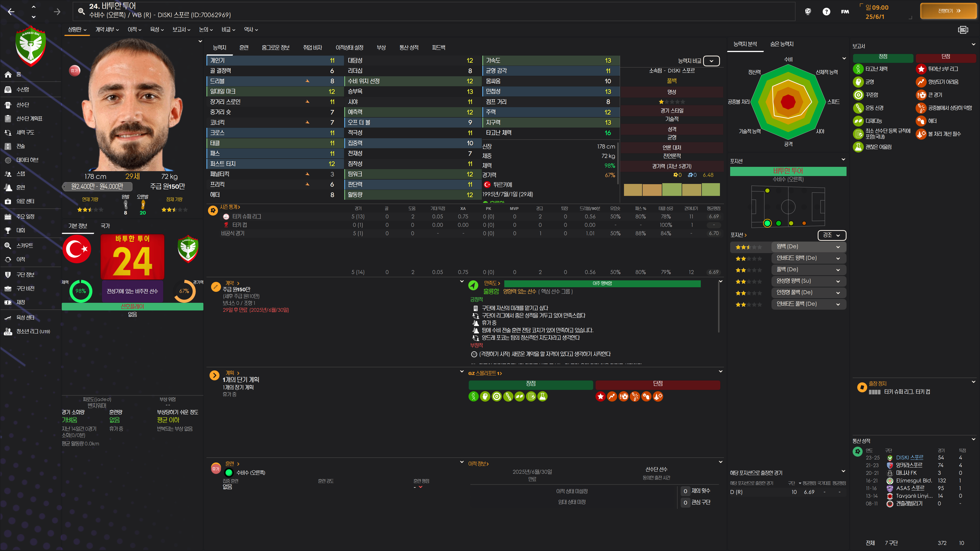
Task: Click the 전술 sidebar icon
Action: tap(8, 146)
